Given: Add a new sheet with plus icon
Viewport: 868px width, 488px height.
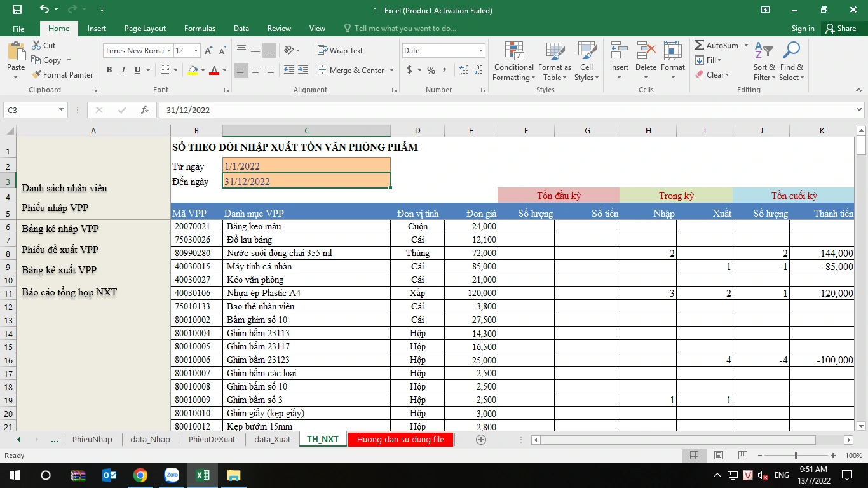Looking at the screenshot, I should [x=481, y=439].
